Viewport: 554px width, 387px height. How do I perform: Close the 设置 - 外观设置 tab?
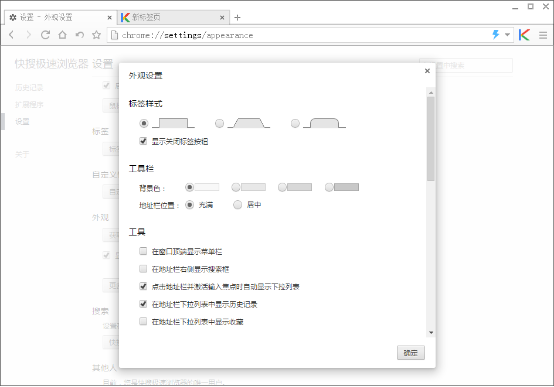pyautogui.click(x=110, y=17)
